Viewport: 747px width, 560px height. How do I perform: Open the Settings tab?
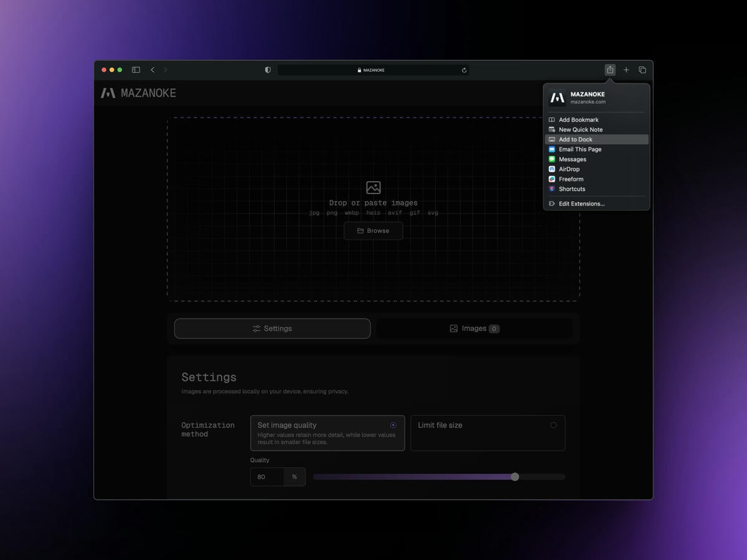[x=272, y=328]
